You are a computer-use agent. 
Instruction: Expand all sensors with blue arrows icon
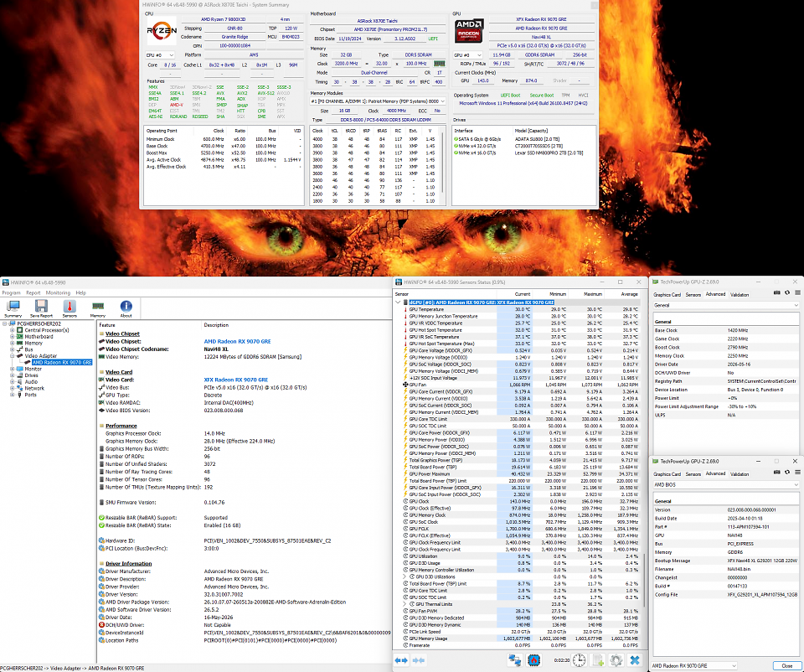[401, 660]
